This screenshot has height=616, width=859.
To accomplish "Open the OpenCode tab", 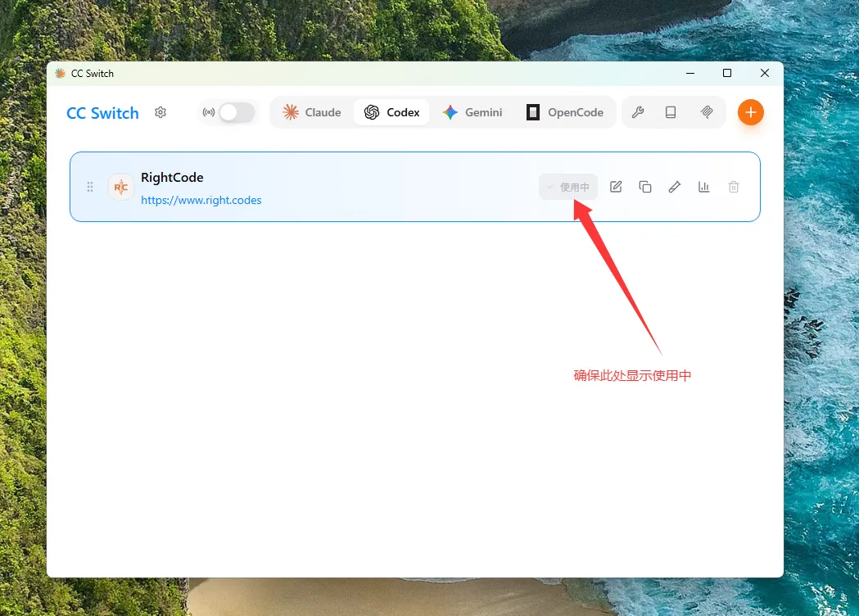I will [x=565, y=112].
